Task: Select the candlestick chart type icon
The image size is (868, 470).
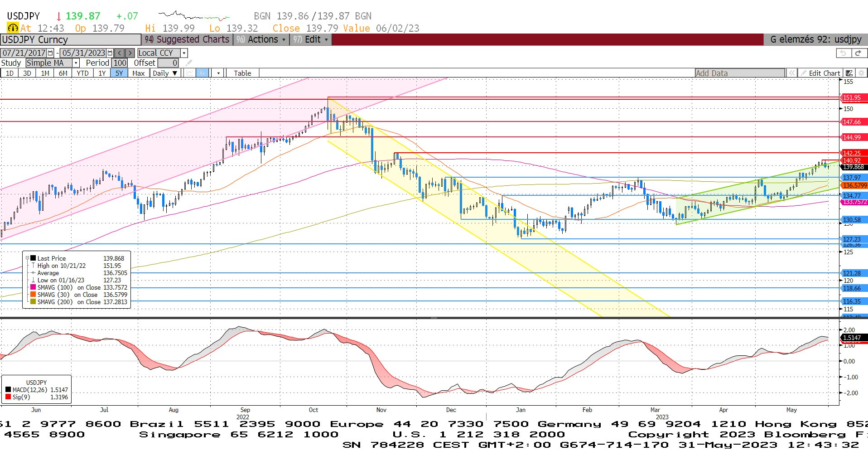Action: click(x=202, y=73)
